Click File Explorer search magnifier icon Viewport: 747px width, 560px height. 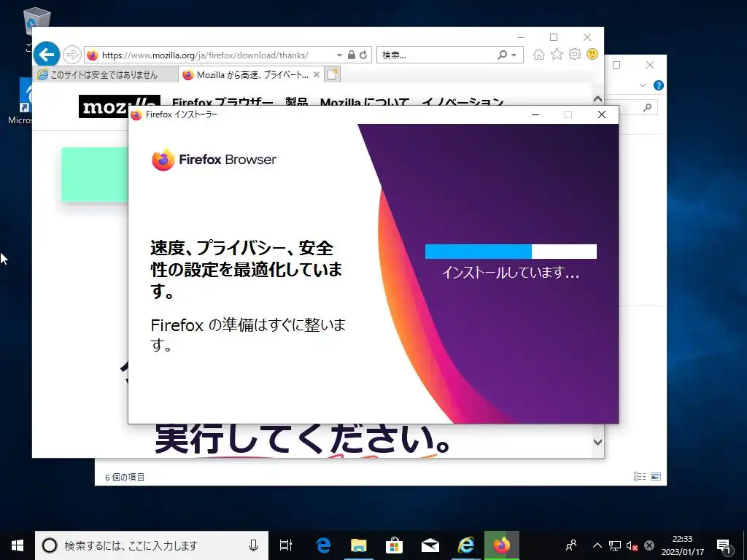647,108
